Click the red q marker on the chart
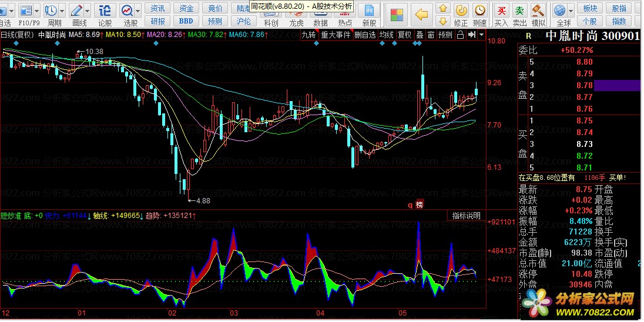This screenshot has width=644, height=322. 410,205
